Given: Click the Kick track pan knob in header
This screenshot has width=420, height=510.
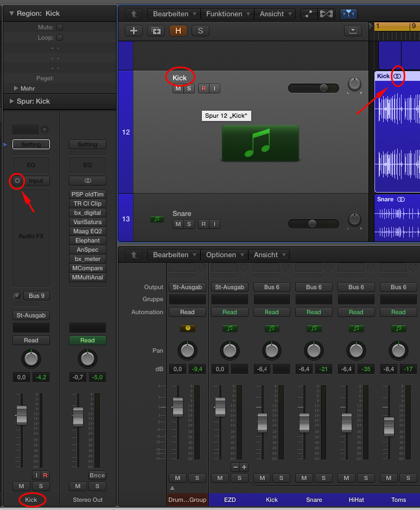Looking at the screenshot, I should click(x=354, y=84).
